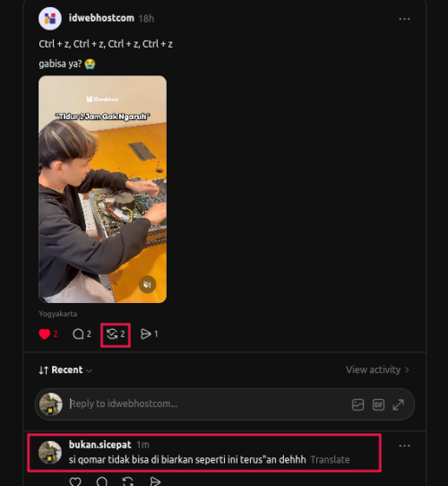Unmute the video with speaker icon

(x=148, y=284)
